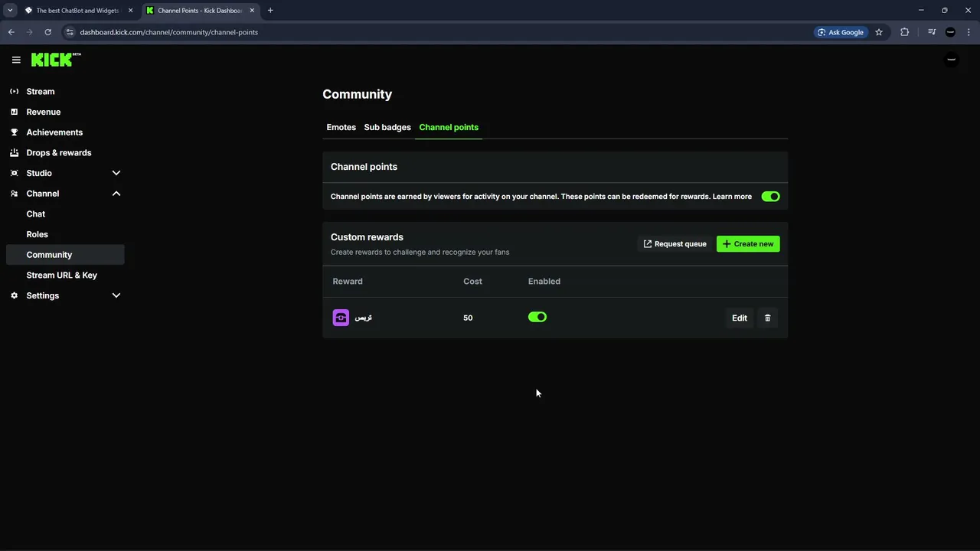Click the Ask Google button
This screenshot has width=980, height=551.
click(x=841, y=32)
